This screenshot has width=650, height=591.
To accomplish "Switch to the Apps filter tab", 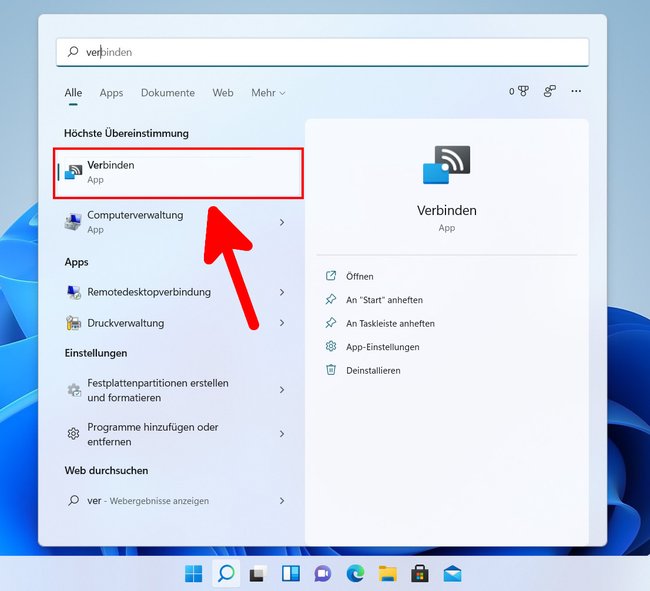I will coord(111,92).
